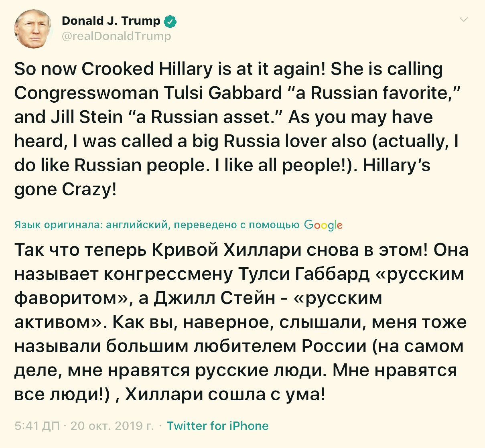Click the "Язык оригинала: английский" label

[x=91, y=225]
